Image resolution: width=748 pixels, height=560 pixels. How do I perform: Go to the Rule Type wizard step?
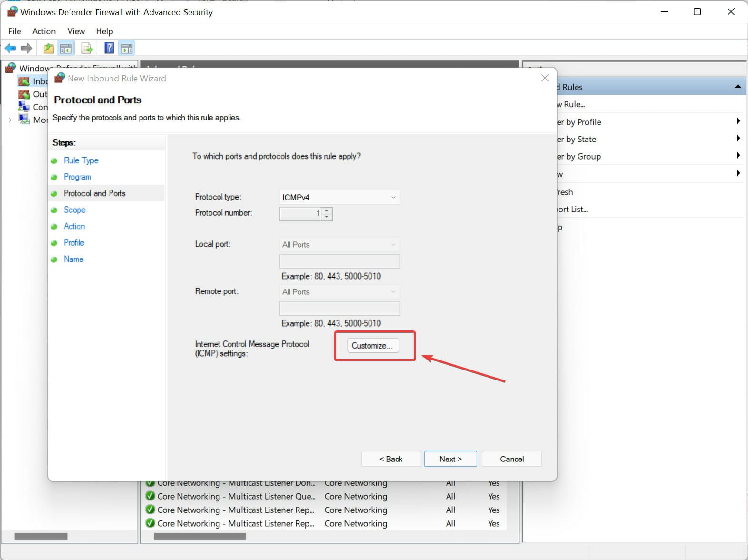coord(81,160)
